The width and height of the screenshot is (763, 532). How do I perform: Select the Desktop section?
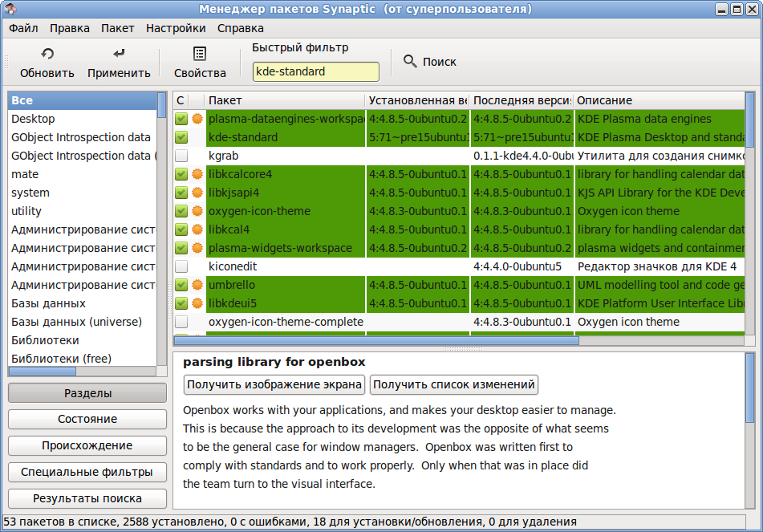[82, 119]
